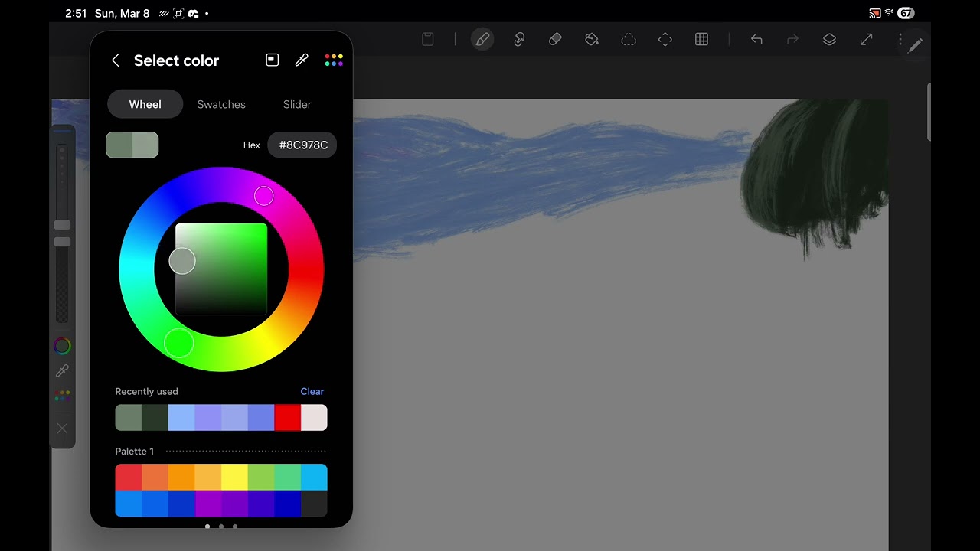Toggle the grid icon in toolbar
980x551 pixels.
[701, 39]
